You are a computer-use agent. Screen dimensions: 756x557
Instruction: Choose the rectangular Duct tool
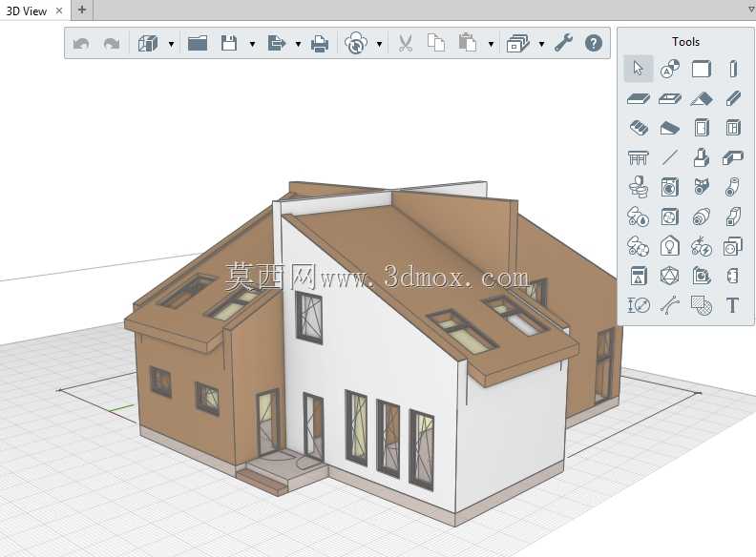pyautogui.click(x=733, y=217)
